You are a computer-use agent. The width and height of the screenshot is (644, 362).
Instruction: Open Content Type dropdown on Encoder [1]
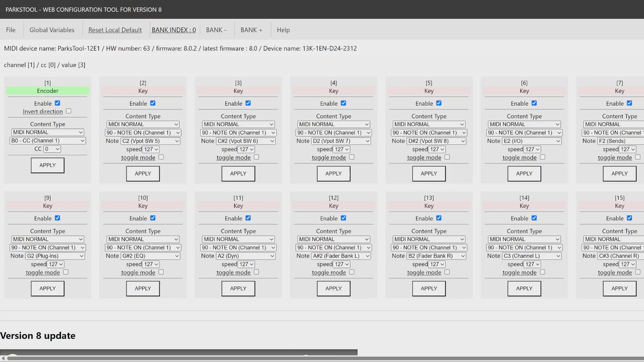[x=47, y=132]
